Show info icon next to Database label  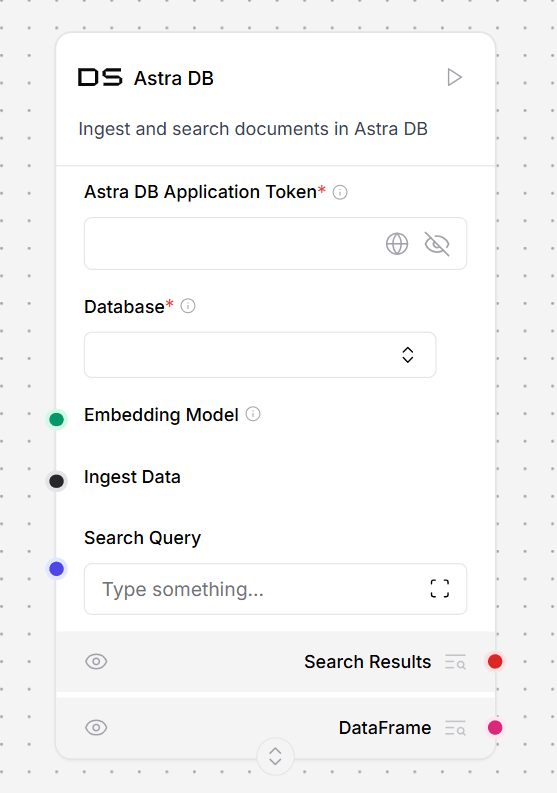click(188, 306)
